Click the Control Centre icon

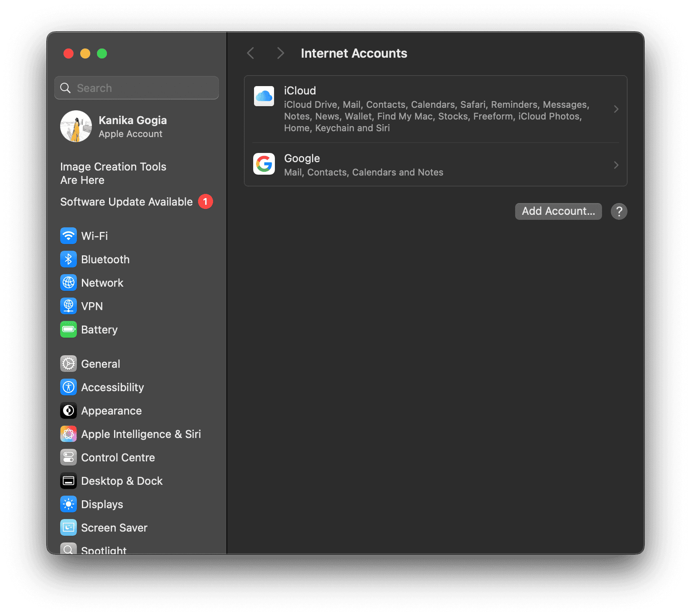[69, 457]
